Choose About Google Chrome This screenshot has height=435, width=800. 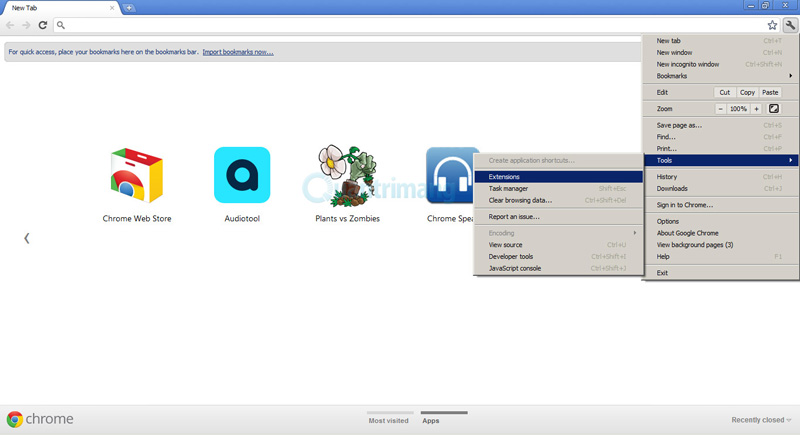[720, 233]
